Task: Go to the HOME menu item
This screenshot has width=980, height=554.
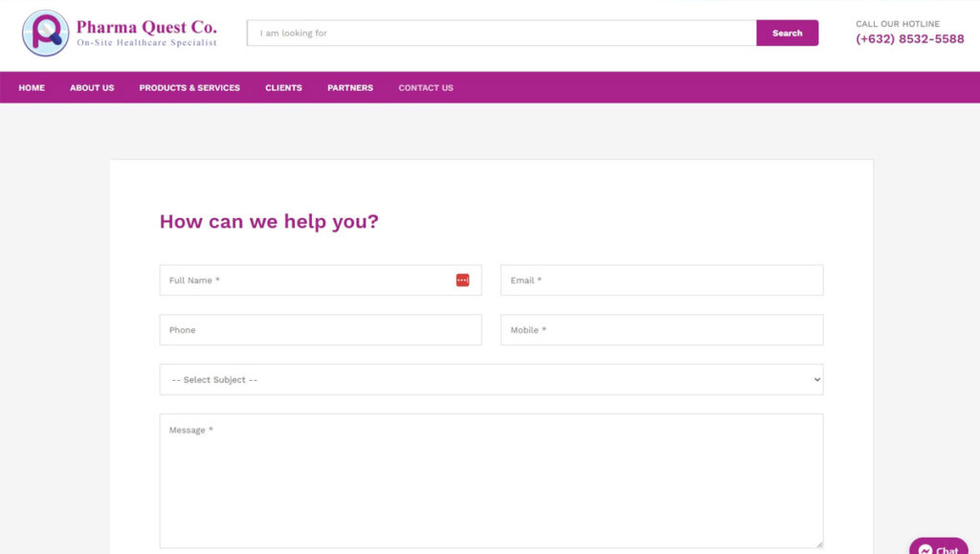Action: pos(32,88)
